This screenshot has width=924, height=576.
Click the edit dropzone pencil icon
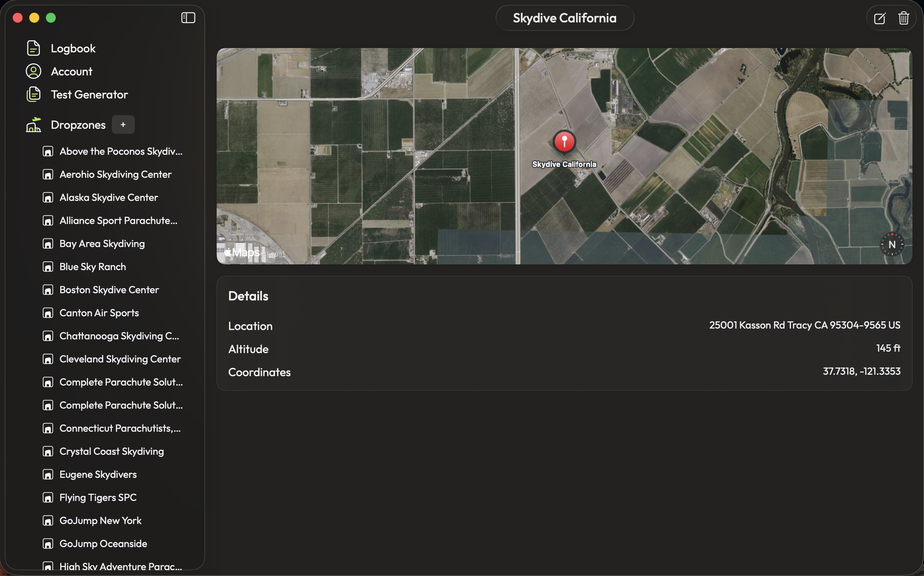(879, 18)
